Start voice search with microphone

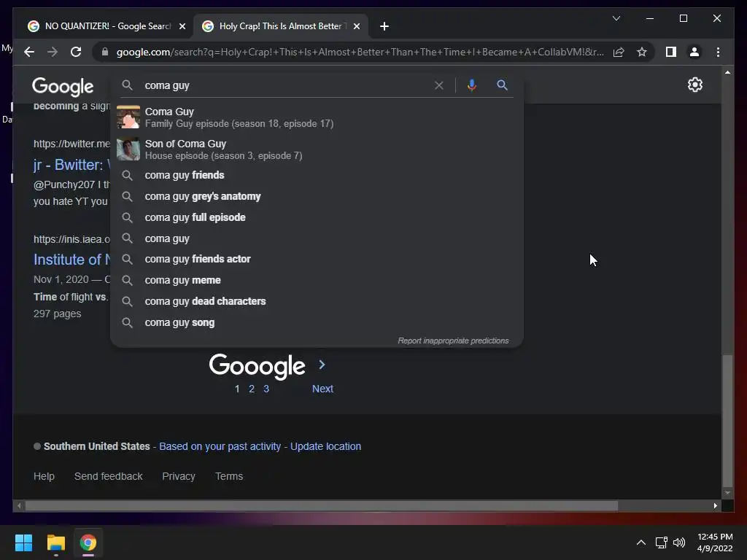[472, 85]
